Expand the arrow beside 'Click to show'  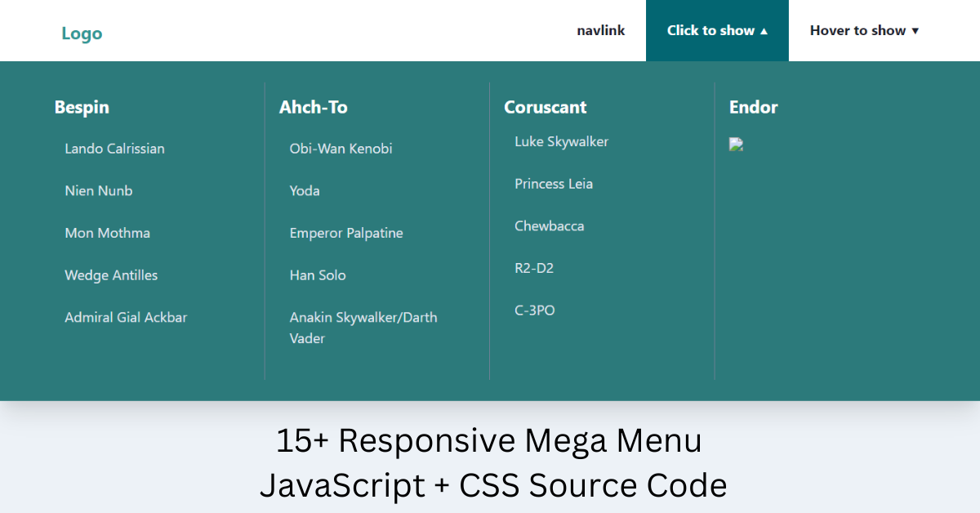[x=764, y=30]
